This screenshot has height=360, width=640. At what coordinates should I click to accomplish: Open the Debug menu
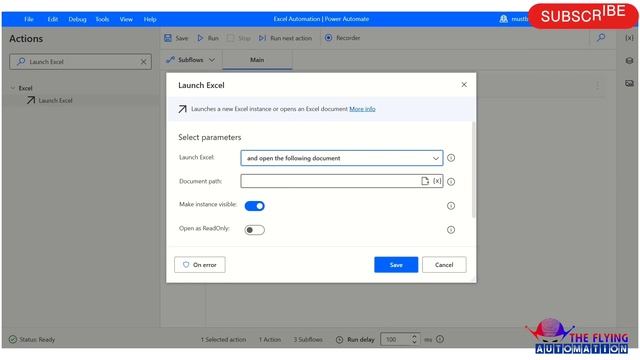tap(77, 19)
